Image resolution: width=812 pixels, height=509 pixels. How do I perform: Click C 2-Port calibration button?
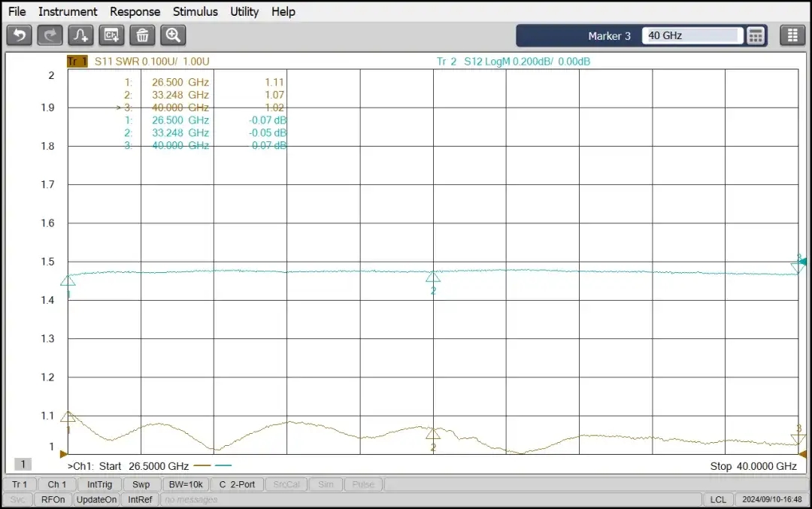[237, 484]
